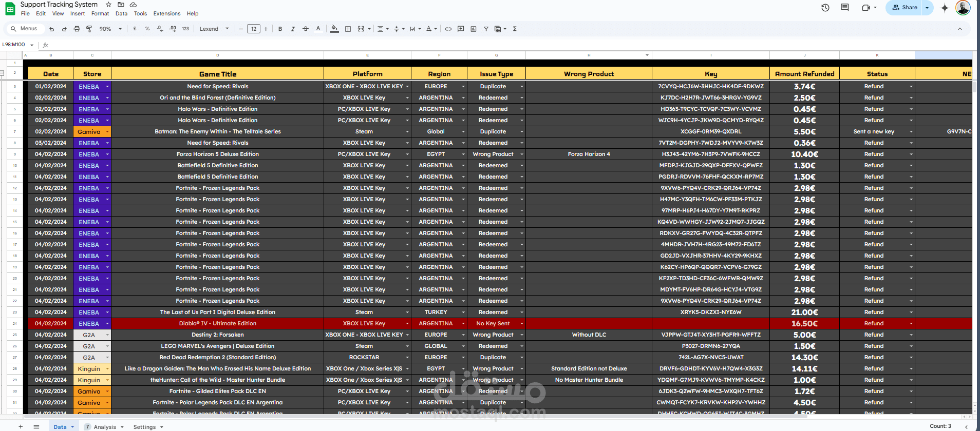Open the text rotation dropdown
This screenshot has height=431, width=980.
pos(431,29)
